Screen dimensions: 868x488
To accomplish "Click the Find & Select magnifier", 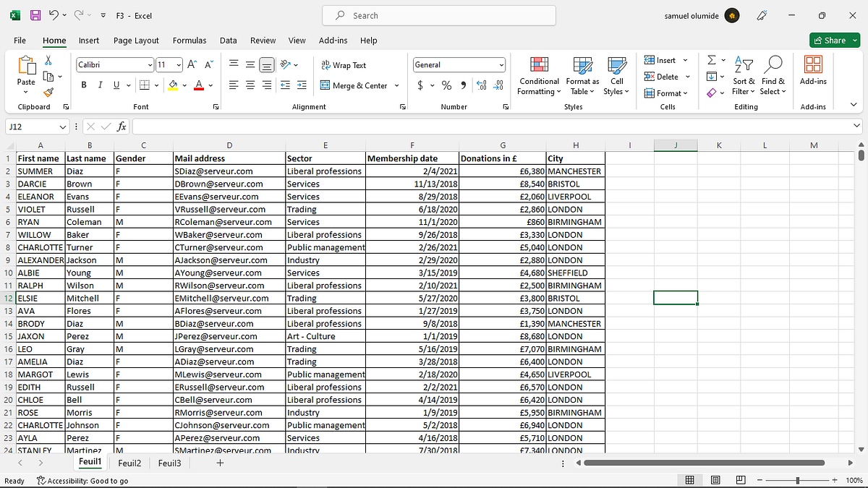I will pos(773,76).
